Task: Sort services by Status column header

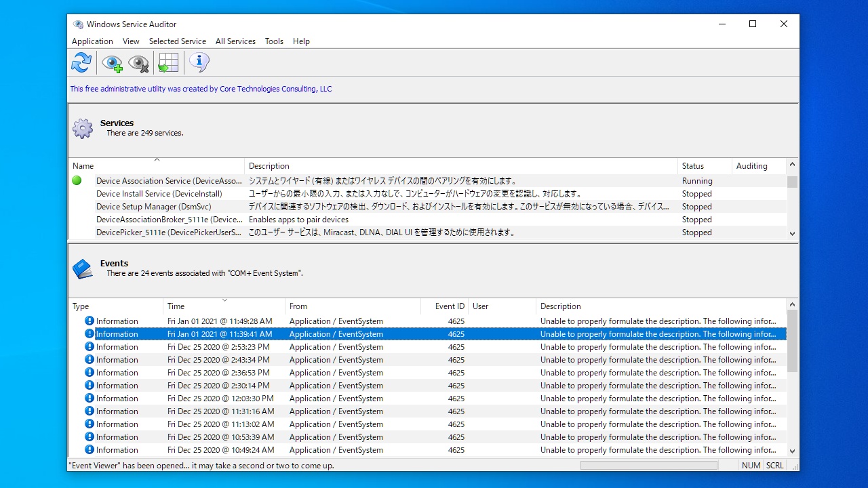Action: [x=705, y=166]
